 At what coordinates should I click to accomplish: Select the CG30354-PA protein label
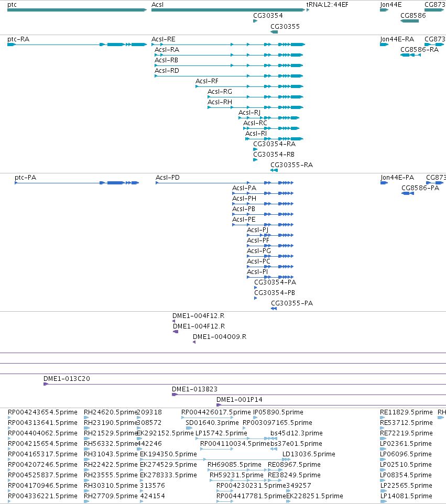pyautogui.click(x=275, y=282)
